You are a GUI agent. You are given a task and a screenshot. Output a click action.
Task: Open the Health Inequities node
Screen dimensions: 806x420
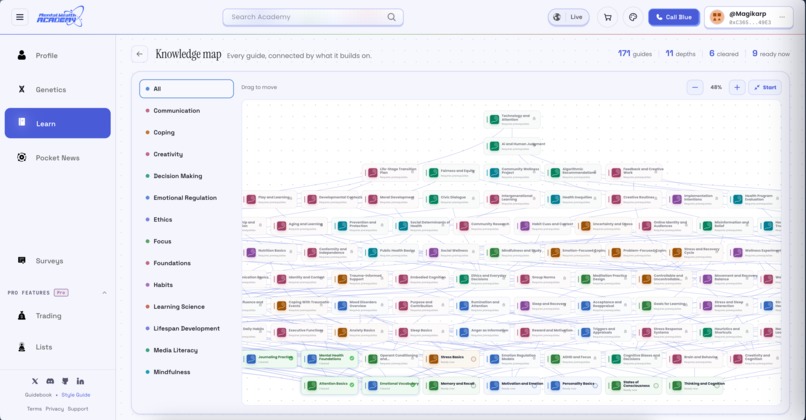tap(574, 199)
